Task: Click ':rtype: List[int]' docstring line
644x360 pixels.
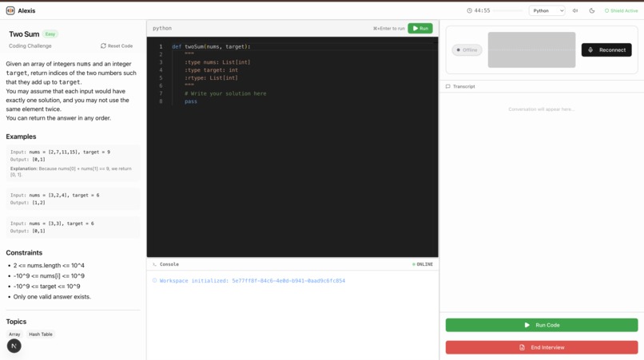Action: [x=211, y=78]
